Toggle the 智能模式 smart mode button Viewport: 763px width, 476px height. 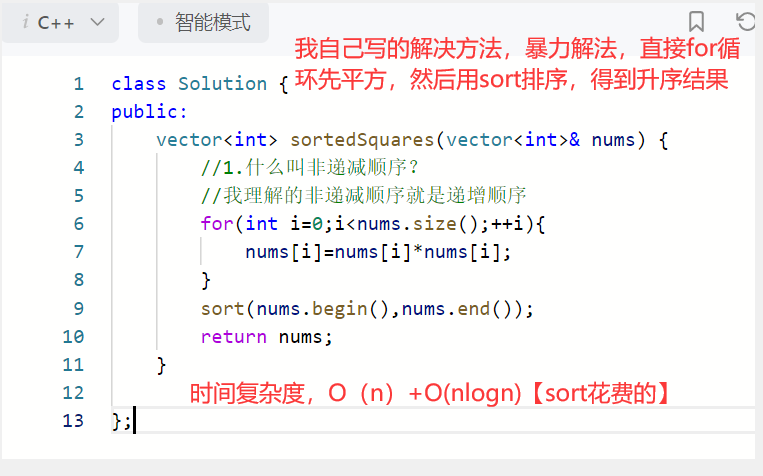click(203, 22)
